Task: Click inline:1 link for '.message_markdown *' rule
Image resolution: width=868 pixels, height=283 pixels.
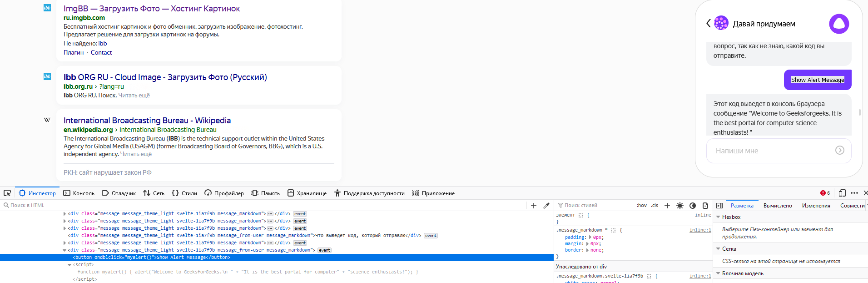Action: [x=700, y=230]
